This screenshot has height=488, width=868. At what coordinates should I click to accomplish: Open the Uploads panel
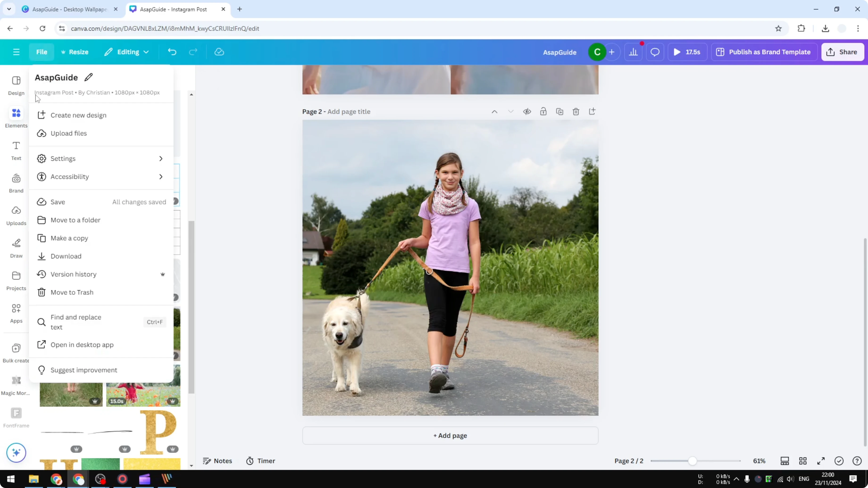pos(16,215)
